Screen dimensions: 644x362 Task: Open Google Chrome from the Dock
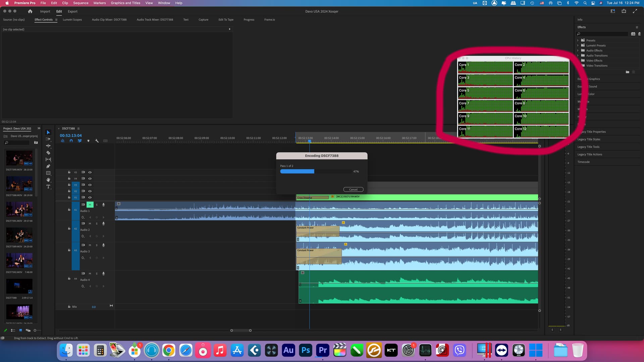(169, 350)
